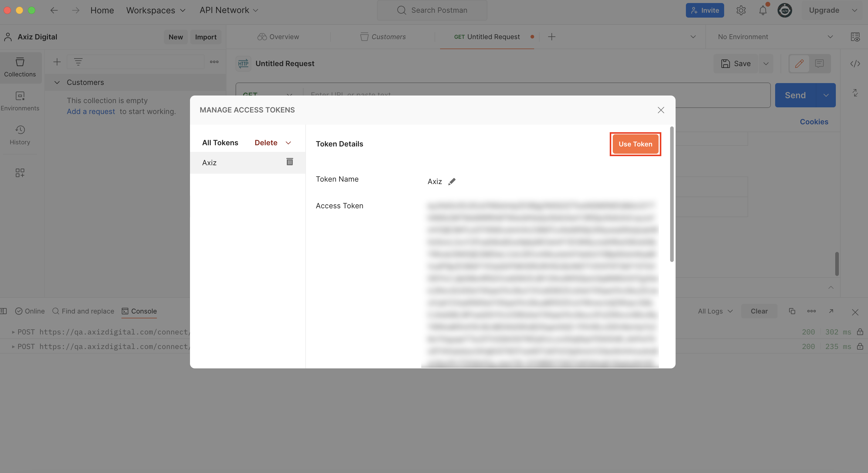Close the Manage Access Tokens dialog

[661, 110]
